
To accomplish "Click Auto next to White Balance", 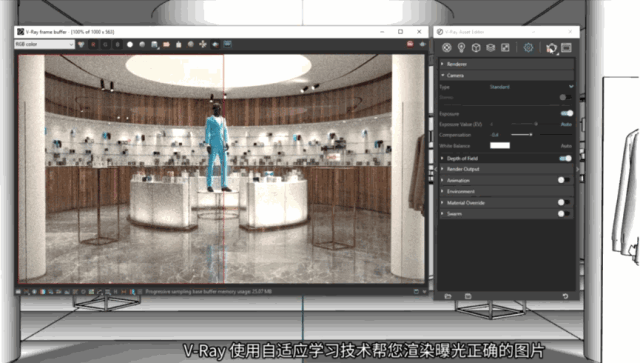I will tap(566, 146).
